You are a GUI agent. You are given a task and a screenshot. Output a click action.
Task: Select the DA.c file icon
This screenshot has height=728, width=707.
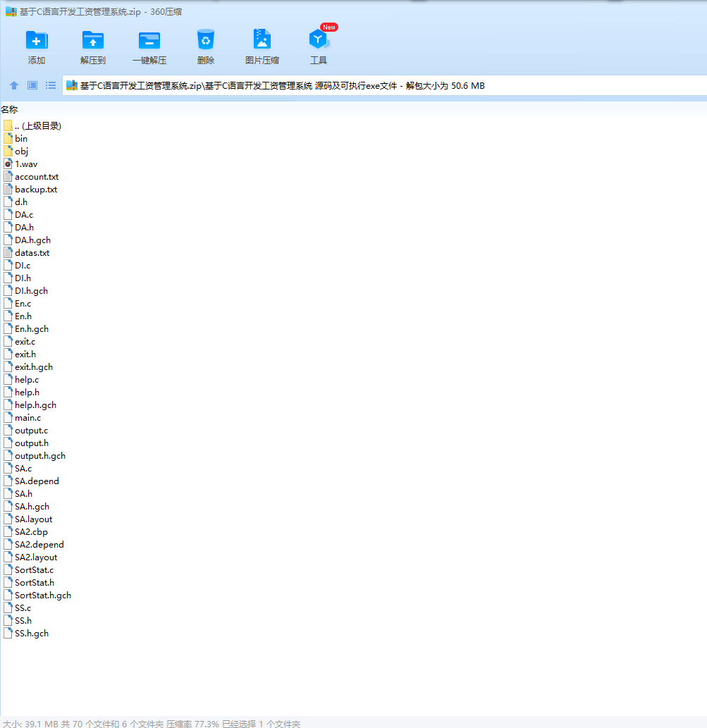(x=8, y=214)
